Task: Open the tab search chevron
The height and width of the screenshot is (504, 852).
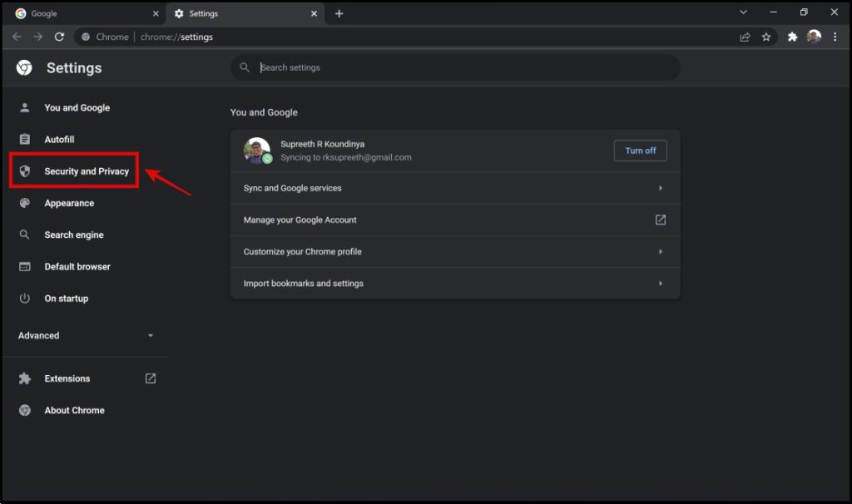Action: tap(743, 12)
